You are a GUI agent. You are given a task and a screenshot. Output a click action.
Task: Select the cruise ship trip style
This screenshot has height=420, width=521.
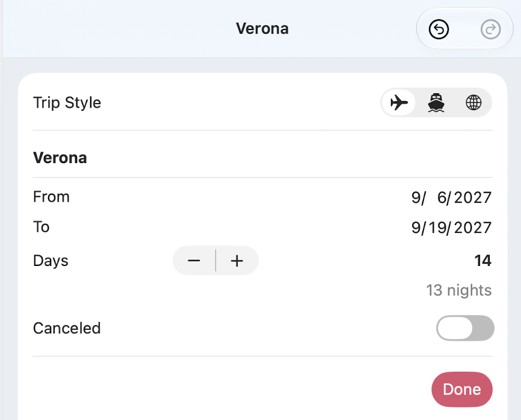[x=436, y=102]
